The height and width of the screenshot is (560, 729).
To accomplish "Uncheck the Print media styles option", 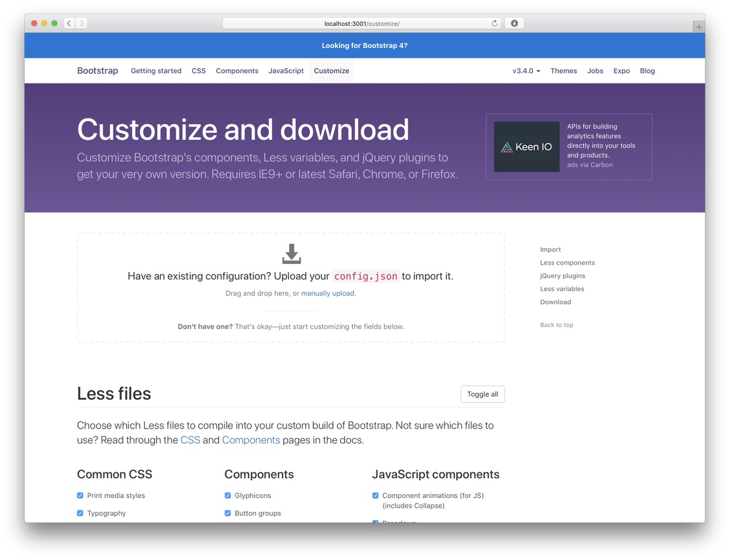I will point(80,496).
